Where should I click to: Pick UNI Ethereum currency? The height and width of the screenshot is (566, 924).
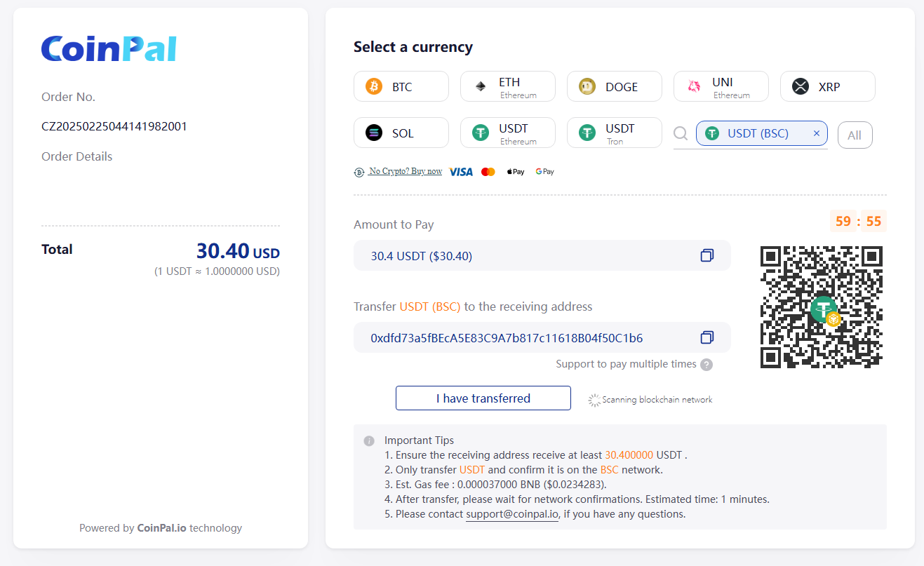tap(721, 87)
